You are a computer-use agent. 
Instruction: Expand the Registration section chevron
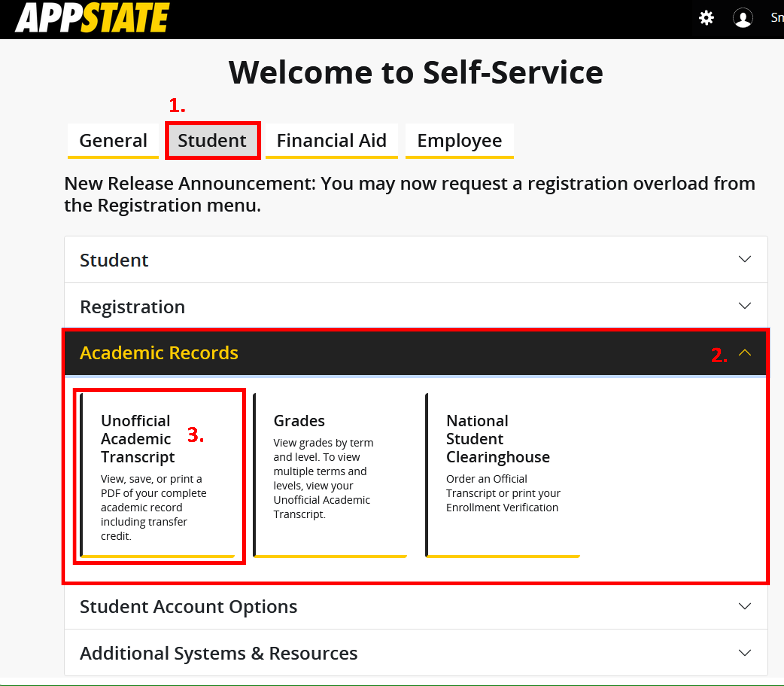[745, 306]
